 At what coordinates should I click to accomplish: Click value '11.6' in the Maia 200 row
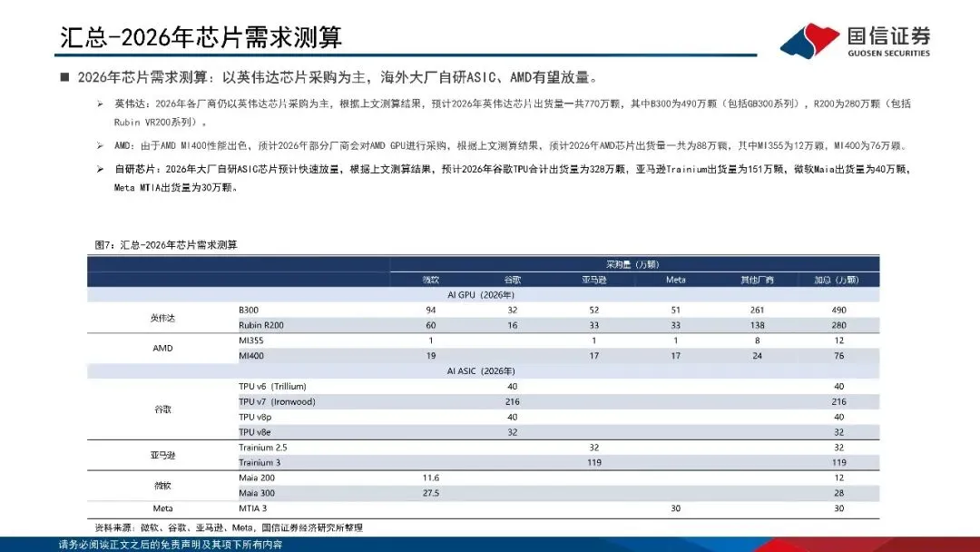431,478
